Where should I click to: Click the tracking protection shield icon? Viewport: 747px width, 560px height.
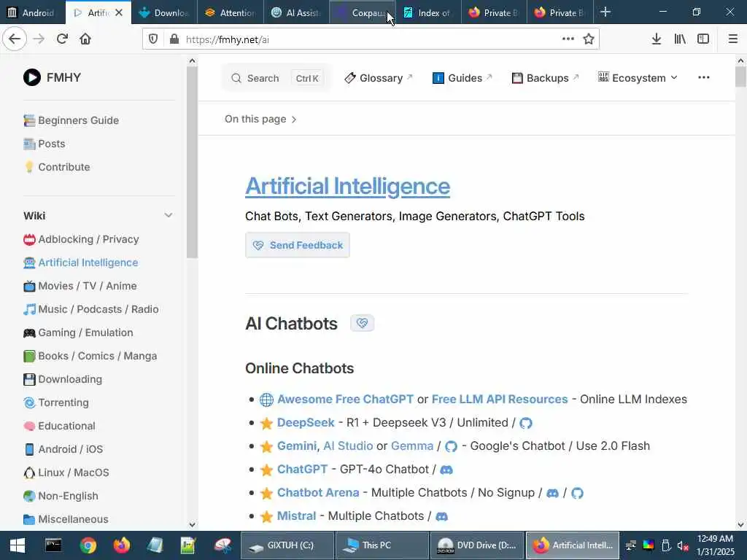coord(153,39)
